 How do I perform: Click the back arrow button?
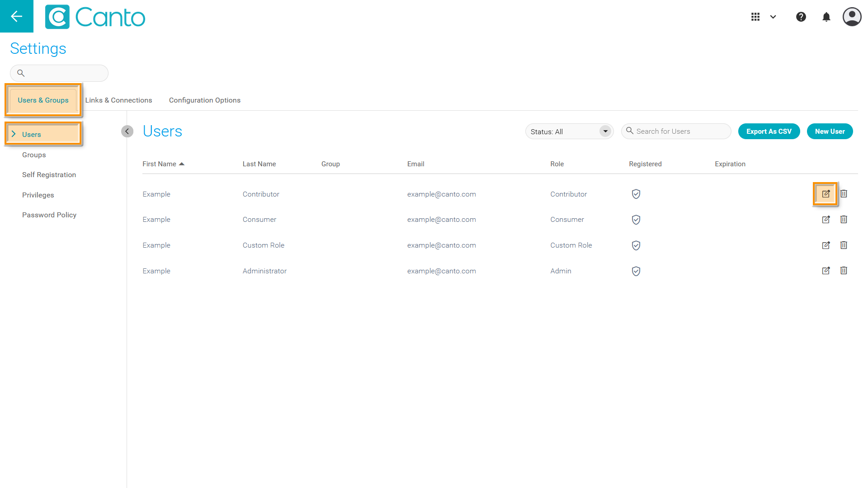(x=17, y=16)
